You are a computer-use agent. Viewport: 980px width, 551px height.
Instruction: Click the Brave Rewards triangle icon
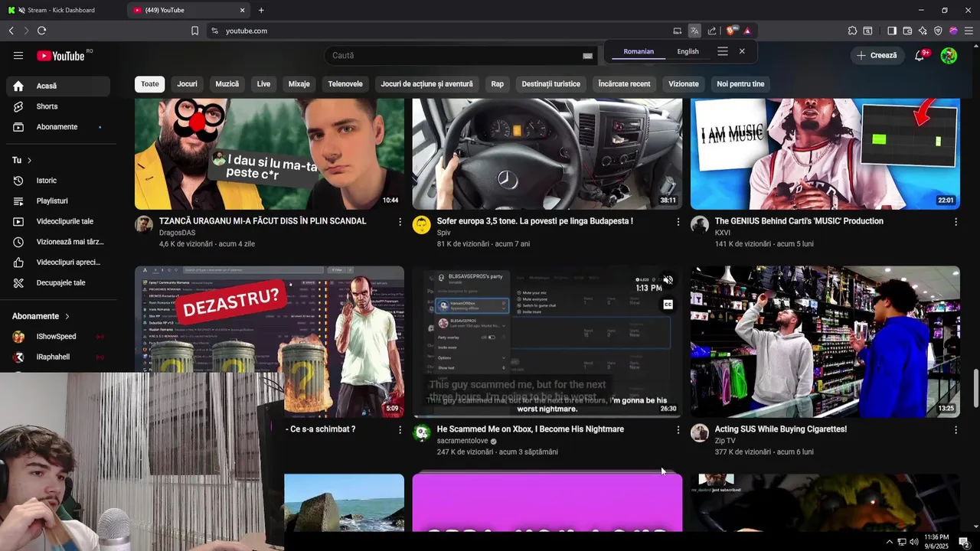(746, 31)
